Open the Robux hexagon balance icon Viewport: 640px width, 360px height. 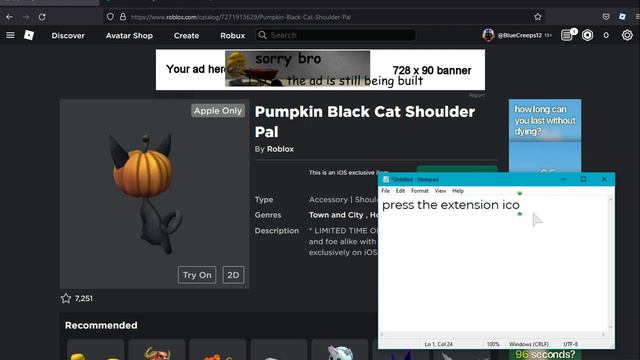pyautogui.click(x=587, y=35)
